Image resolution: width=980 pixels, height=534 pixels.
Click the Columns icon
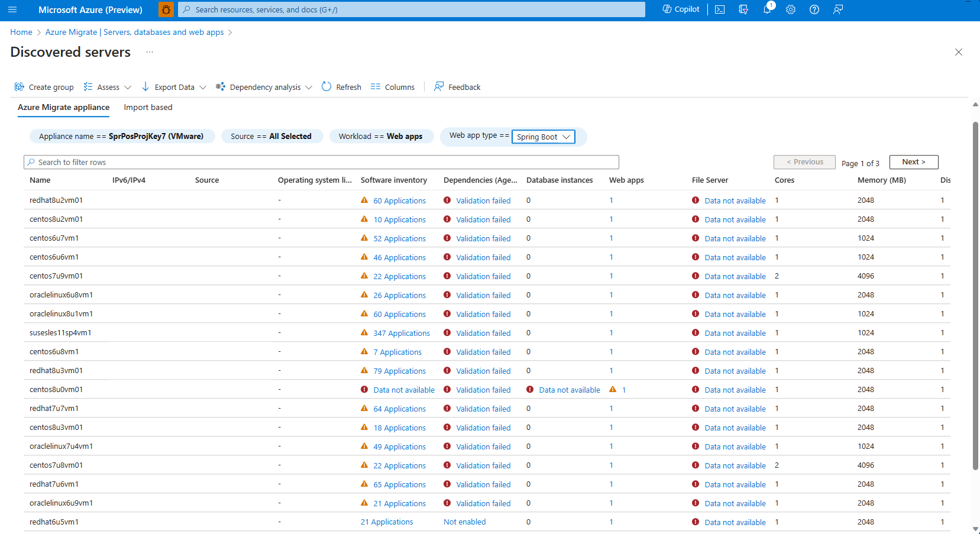point(376,86)
